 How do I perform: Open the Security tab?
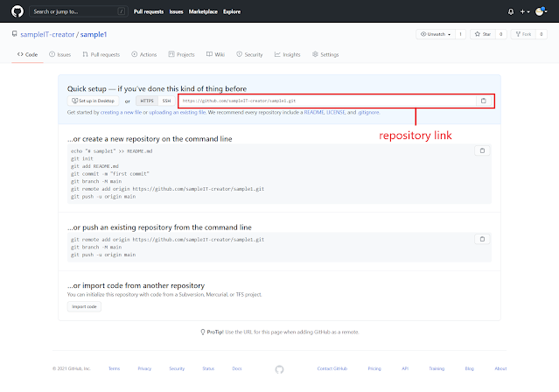[x=249, y=54]
